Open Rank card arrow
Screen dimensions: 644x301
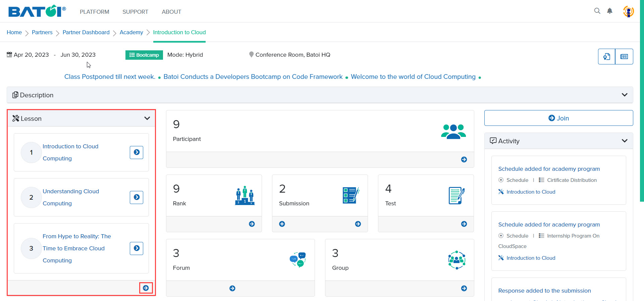coord(252,224)
